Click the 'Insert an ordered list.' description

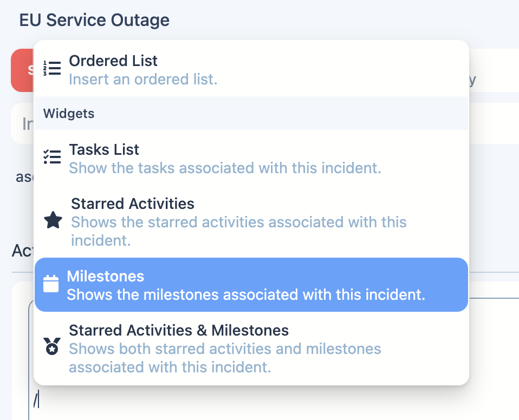pyautogui.click(x=143, y=80)
